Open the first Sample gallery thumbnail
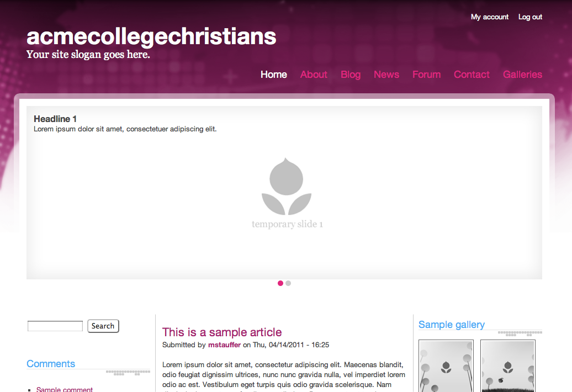572x392 pixels. pos(446,365)
